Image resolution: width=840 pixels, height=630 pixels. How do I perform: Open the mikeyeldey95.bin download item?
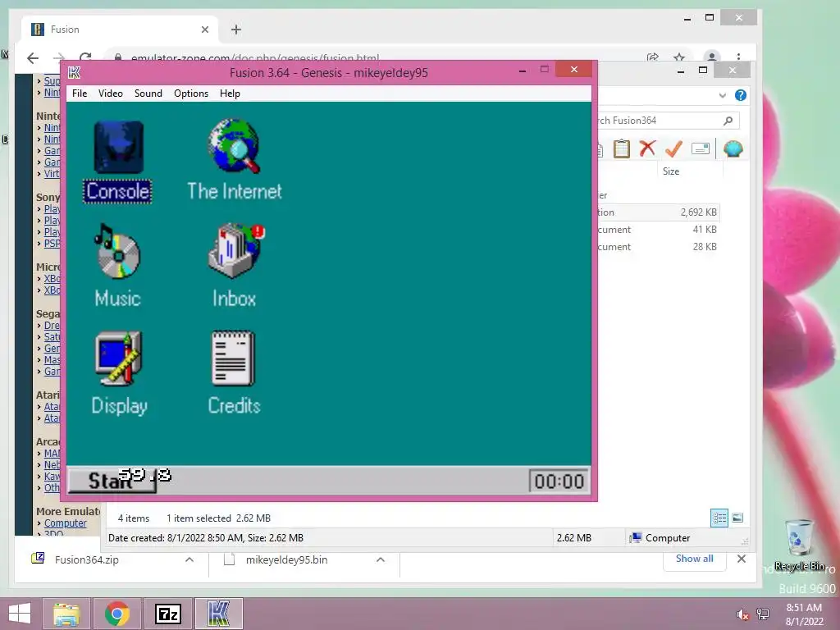[x=286, y=559]
